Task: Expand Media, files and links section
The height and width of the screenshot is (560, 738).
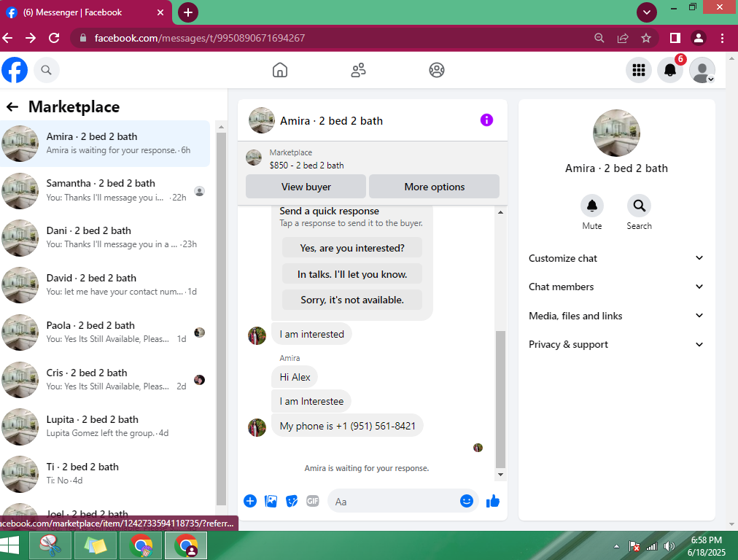Action: 616,316
